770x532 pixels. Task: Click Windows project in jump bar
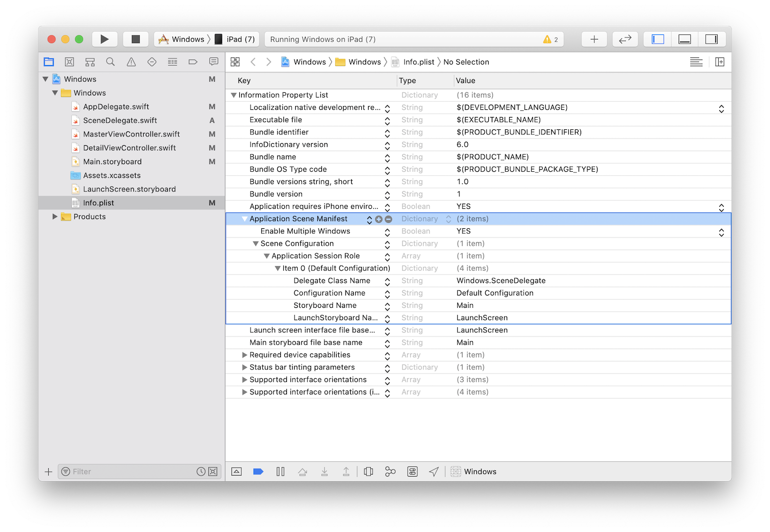pyautogui.click(x=303, y=62)
